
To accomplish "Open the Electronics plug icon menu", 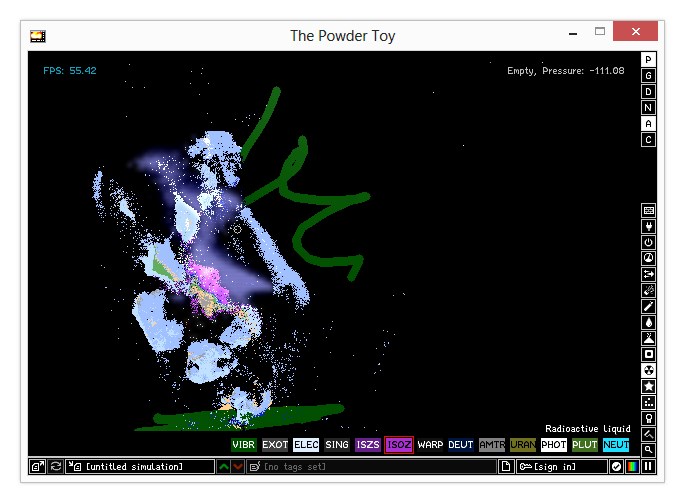I will point(649,226).
